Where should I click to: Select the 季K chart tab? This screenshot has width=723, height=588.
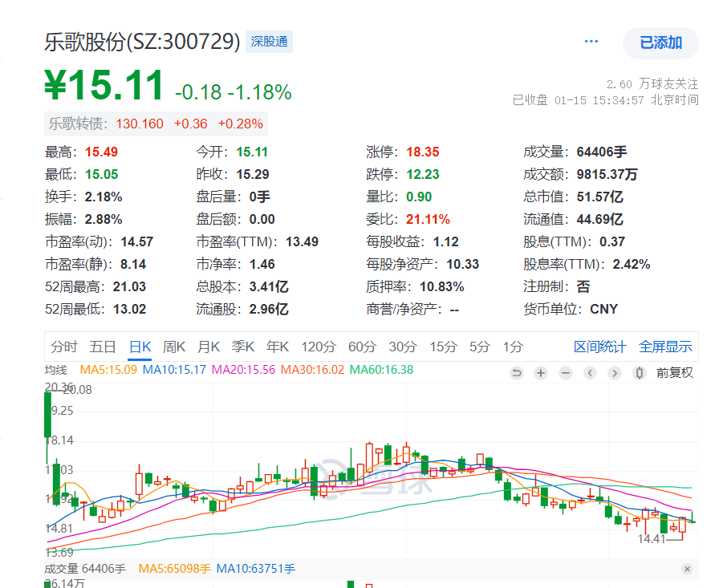243,347
